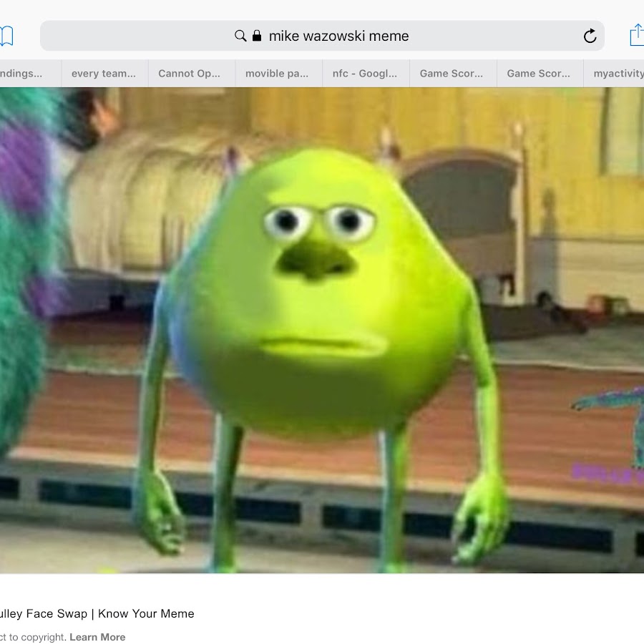Tap the search magnifier icon in address bar
Viewport: 644px width, 644px height.
(240, 36)
